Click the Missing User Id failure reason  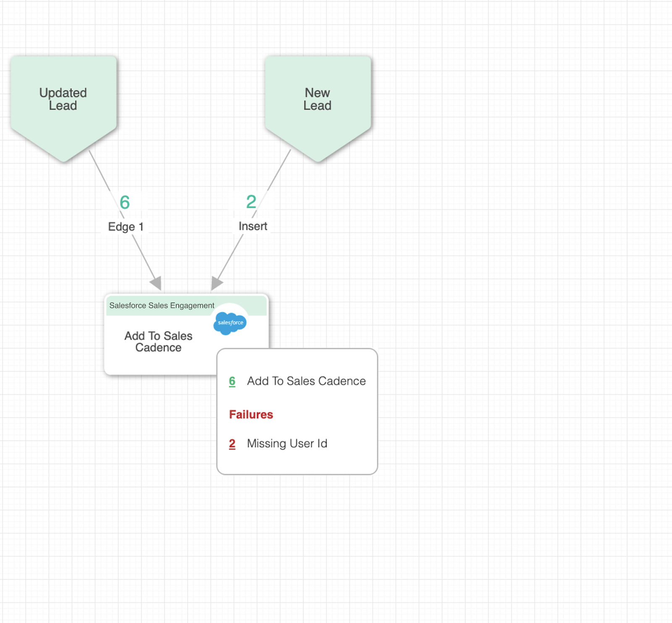pos(287,444)
